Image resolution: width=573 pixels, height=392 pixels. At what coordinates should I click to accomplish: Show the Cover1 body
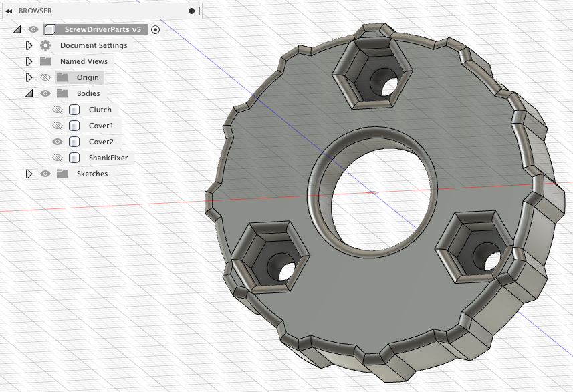click(x=58, y=126)
